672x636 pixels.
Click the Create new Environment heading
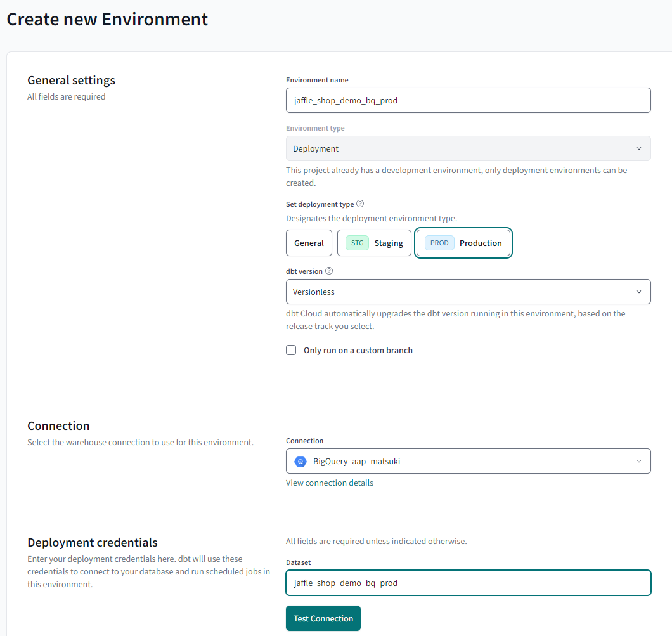(x=107, y=19)
